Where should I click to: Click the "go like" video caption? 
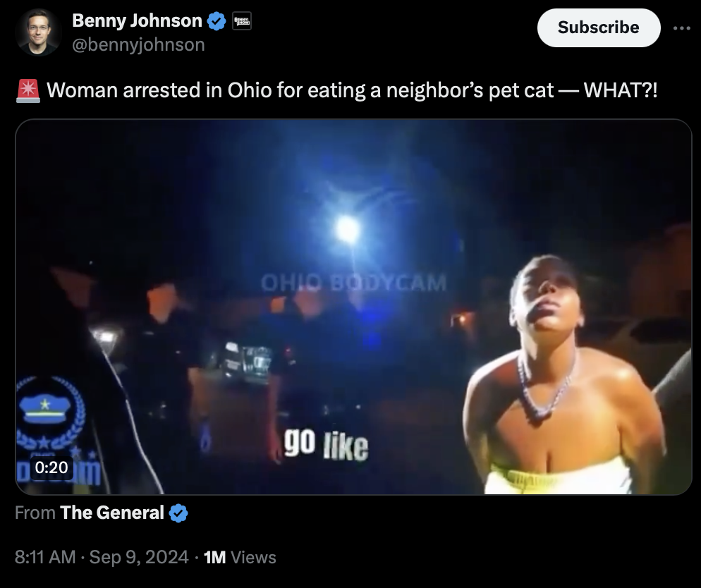pyautogui.click(x=326, y=445)
